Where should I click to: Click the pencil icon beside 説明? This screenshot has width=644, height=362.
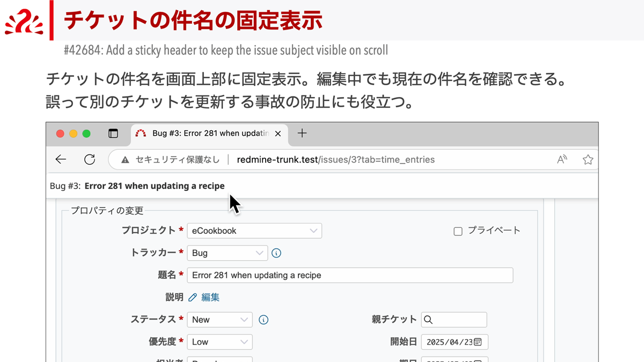point(193,297)
